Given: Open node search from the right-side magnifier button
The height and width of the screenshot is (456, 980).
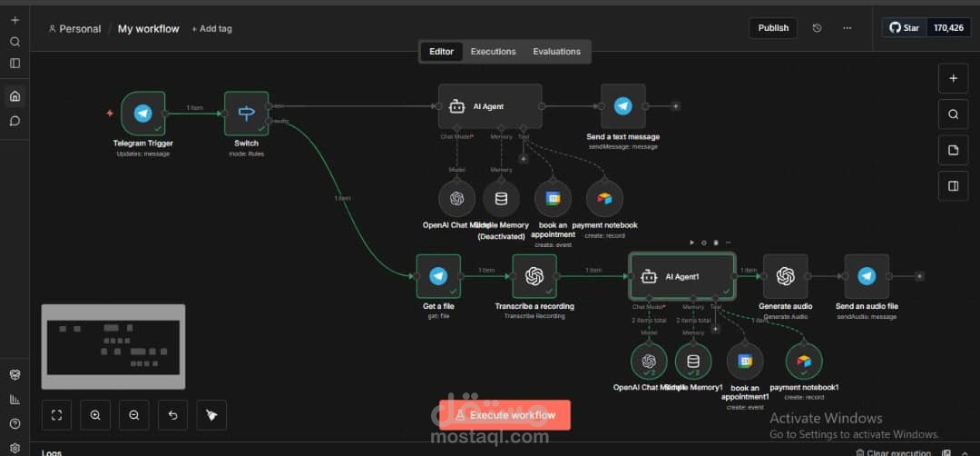Looking at the screenshot, I should 953,114.
